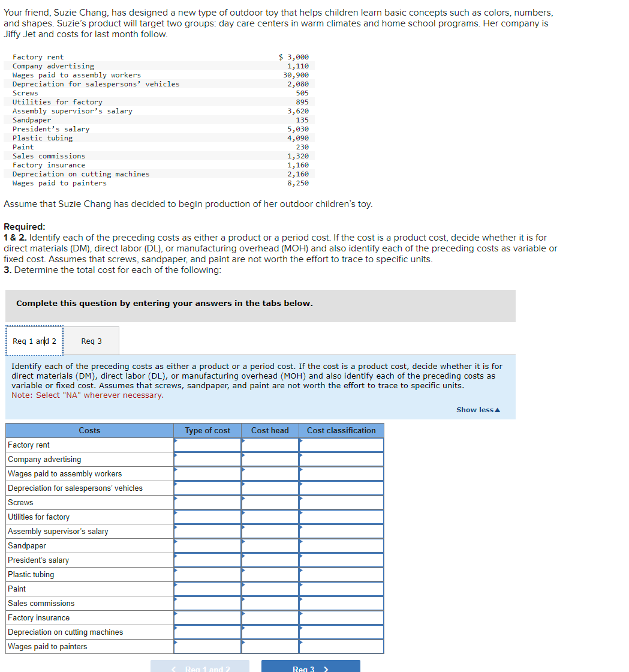Click the Costs column header
The height and width of the screenshot is (672, 629).
point(89,430)
